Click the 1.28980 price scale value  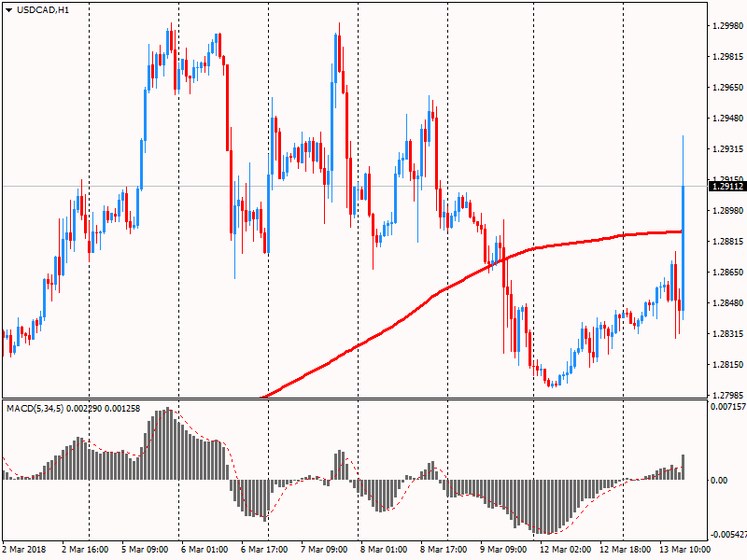point(727,211)
